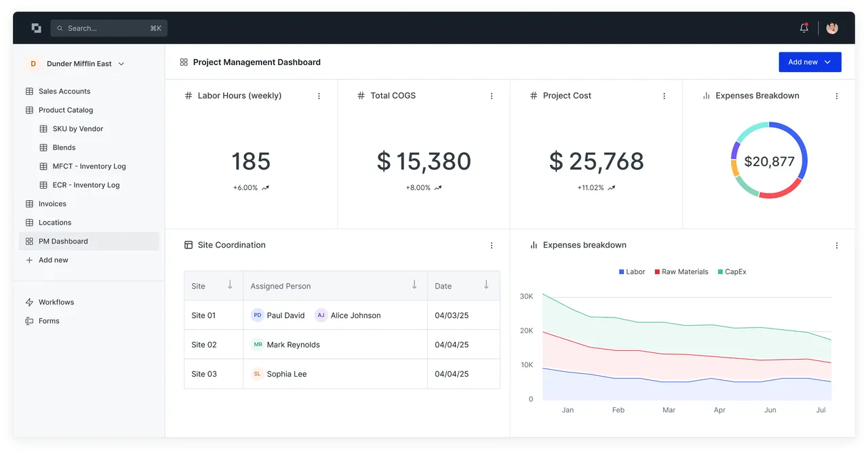868x454 pixels.
Task: Open Expenses Breakdown donut card options
Action: (837, 96)
